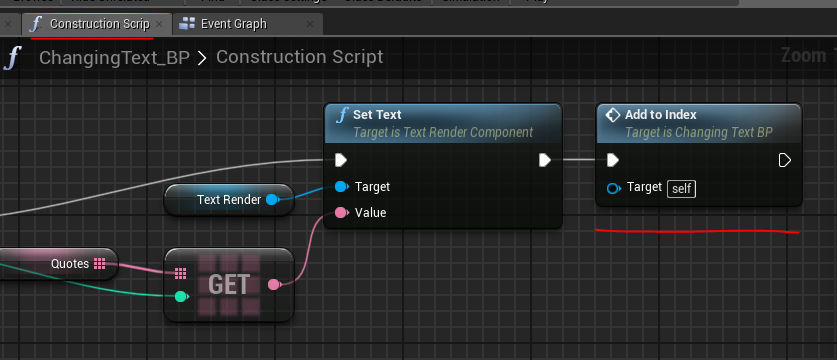The image size is (837, 360).
Task: Click the Set Text output execution pin
Action: (x=544, y=160)
